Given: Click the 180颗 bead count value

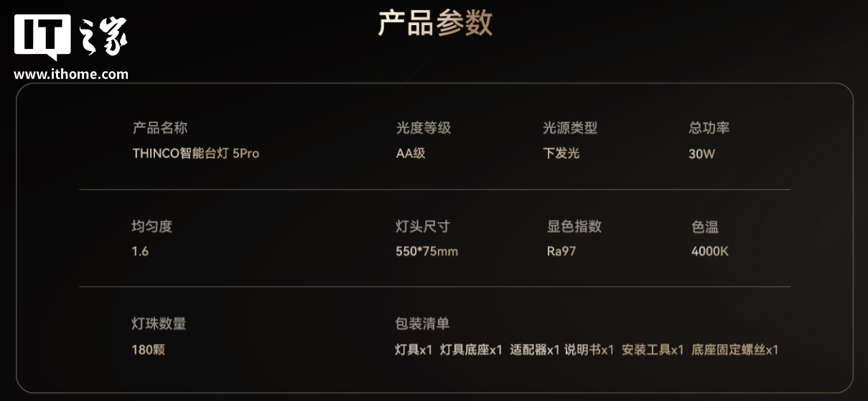Looking at the screenshot, I should tap(148, 350).
